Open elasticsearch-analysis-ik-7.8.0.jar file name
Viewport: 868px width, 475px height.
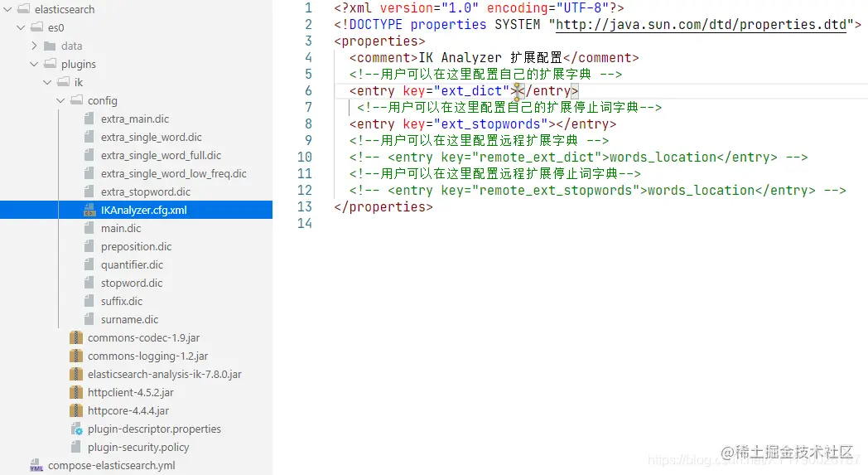coord(165,375)
